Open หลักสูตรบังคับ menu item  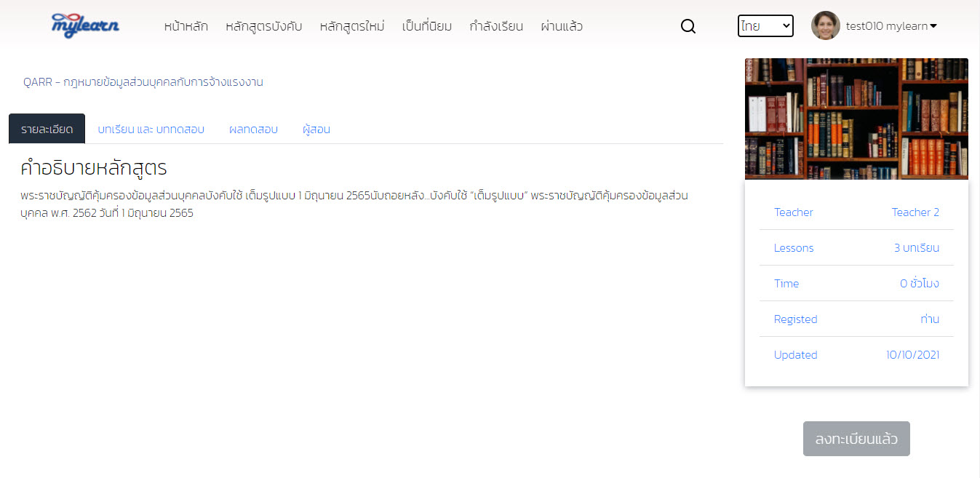coord(264,26)
